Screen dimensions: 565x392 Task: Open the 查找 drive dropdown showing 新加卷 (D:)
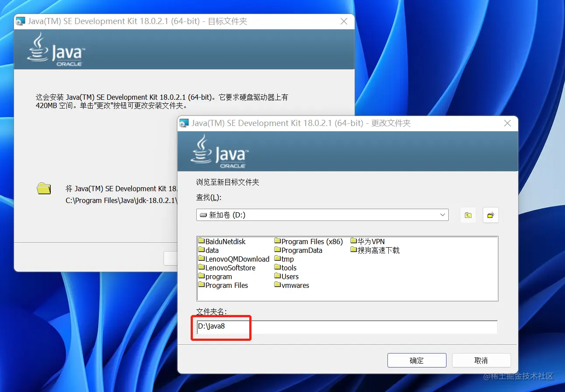pyautogui.click(x=322, y=215)
